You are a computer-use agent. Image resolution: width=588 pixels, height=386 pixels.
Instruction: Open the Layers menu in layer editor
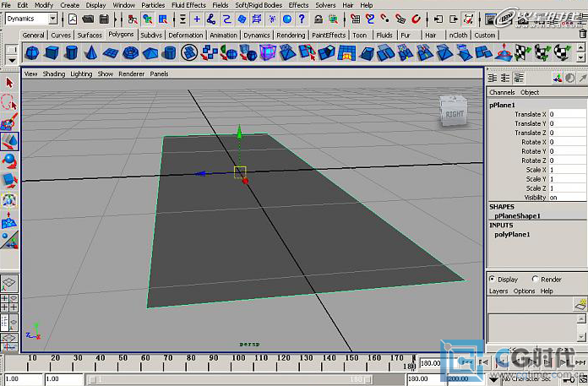[498, 291]
